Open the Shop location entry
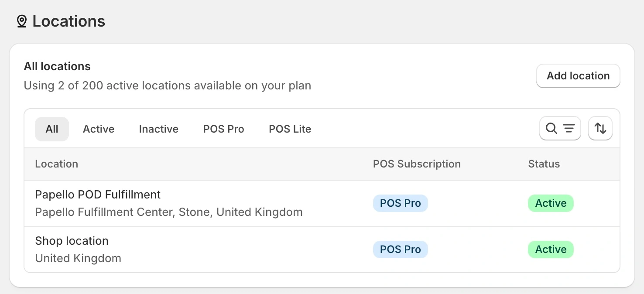644x294 pixels. point(72,240)
